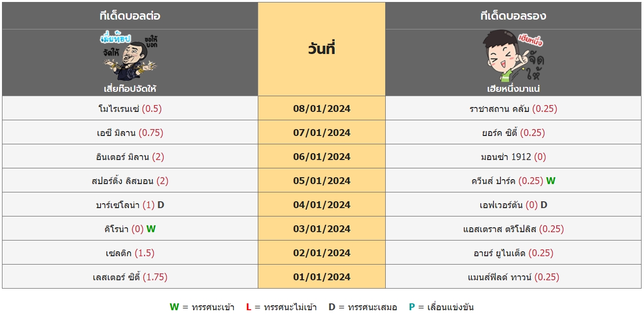Screen dimensions: 644x322
Task: Click the D marker beside บาร์เซโลน่า
Action: coord(161,205)
